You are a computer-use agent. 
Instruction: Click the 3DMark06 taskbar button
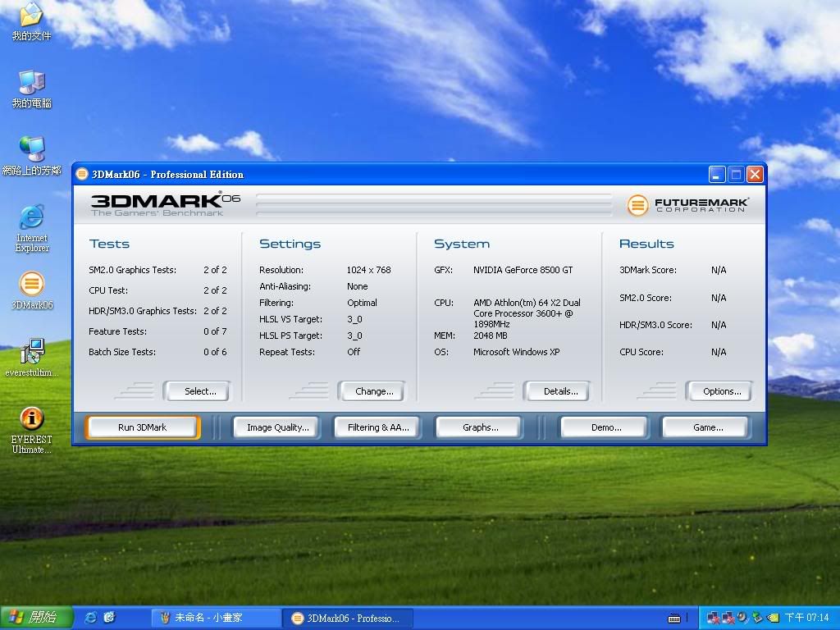pos(348,619)
